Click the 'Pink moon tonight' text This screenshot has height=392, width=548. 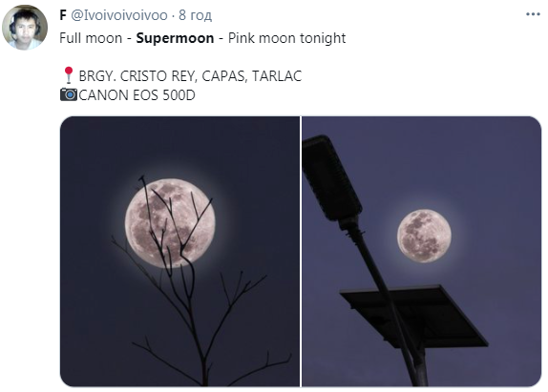[286, 38]
